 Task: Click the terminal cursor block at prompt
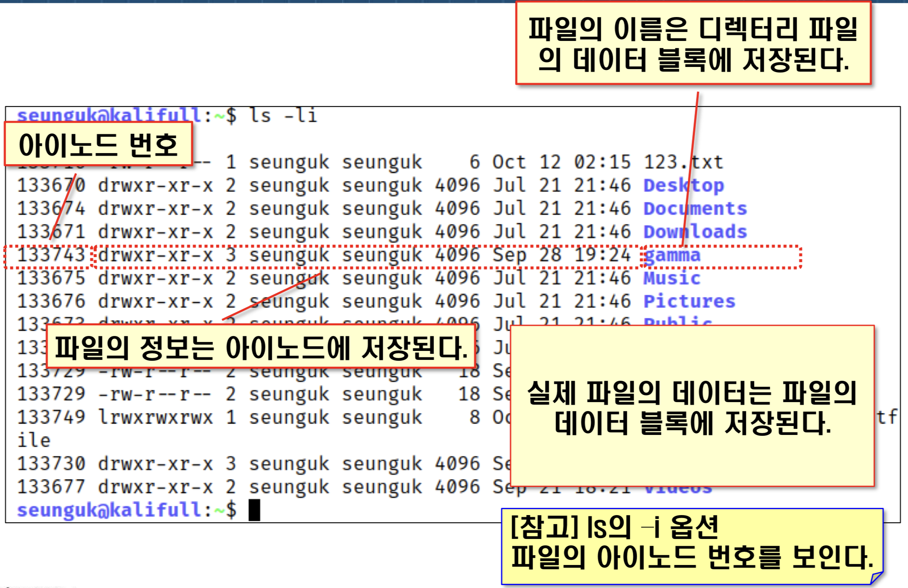coord(254,510)
